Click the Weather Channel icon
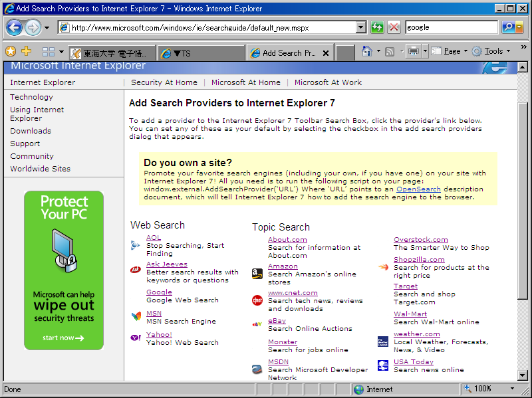Image resolution: width=532 pixels, height=398 pixels. pos(383,342)
